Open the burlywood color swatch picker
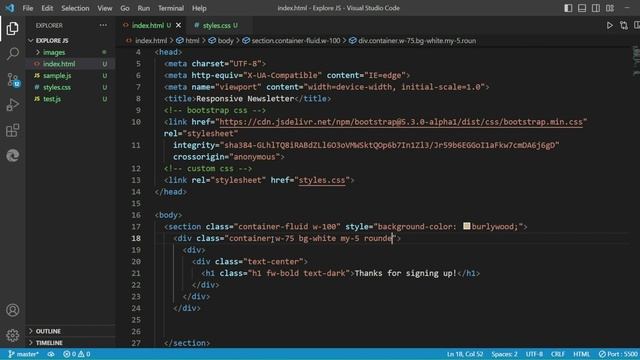Viewport: 640px width, 360px height. click(467, 226)
